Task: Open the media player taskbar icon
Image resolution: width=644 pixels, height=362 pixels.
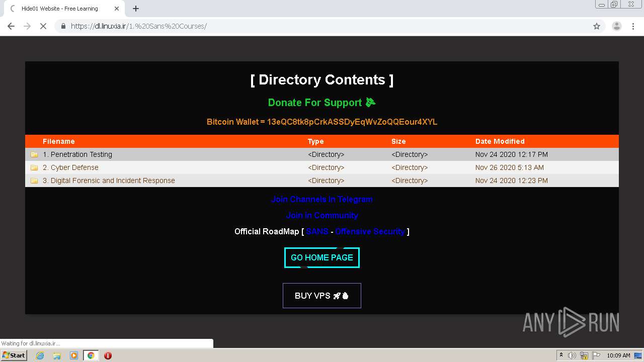Action: point(74,355)
